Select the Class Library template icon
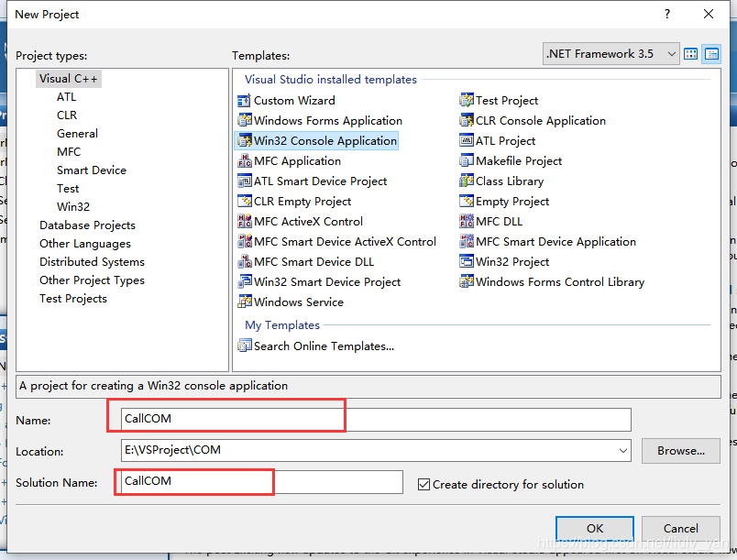Image resolution: width=737 pixels, height=560 pixels. (x=467, y=181)
